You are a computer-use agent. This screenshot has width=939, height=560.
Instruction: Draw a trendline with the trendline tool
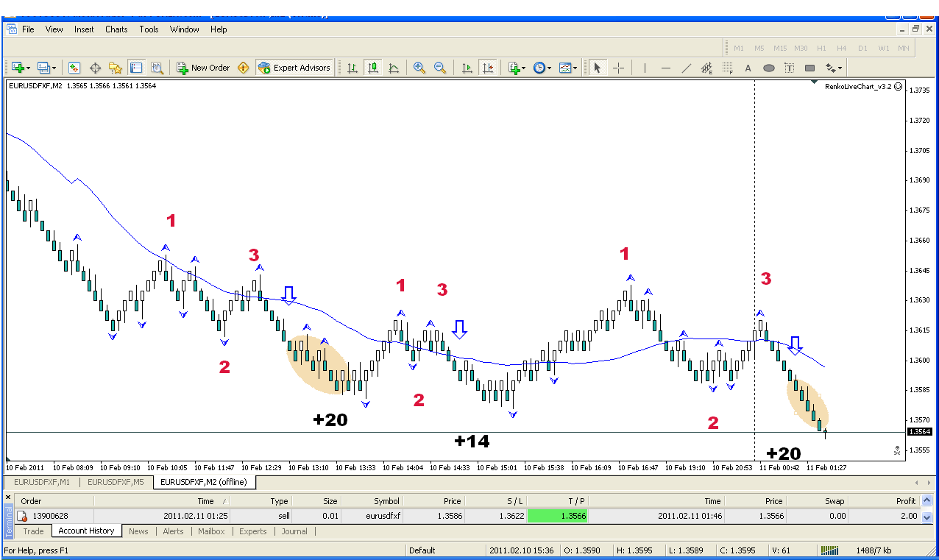click(x=687, y=68)
